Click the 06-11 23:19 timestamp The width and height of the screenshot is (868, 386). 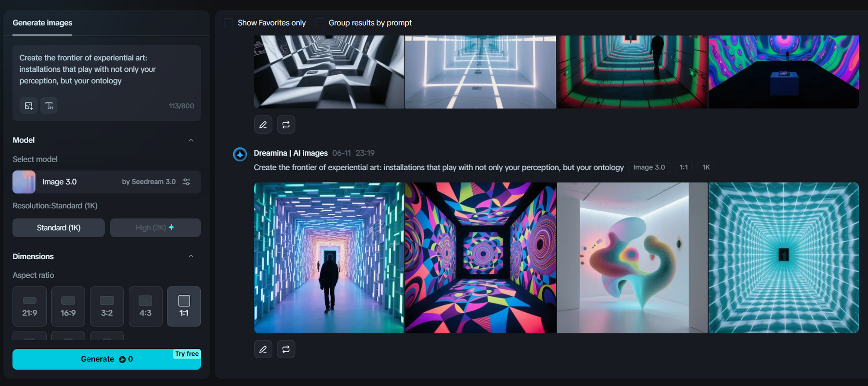[354, 153]
